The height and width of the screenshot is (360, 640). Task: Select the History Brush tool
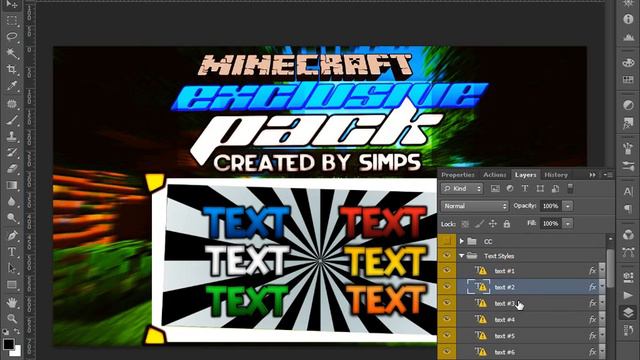pos(12,152)
